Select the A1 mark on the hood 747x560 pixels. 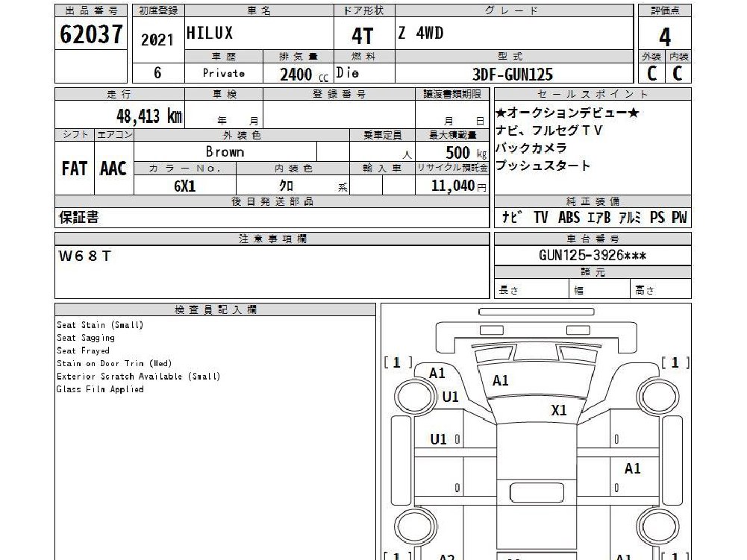pyautogui.click(x=500, y=380)
